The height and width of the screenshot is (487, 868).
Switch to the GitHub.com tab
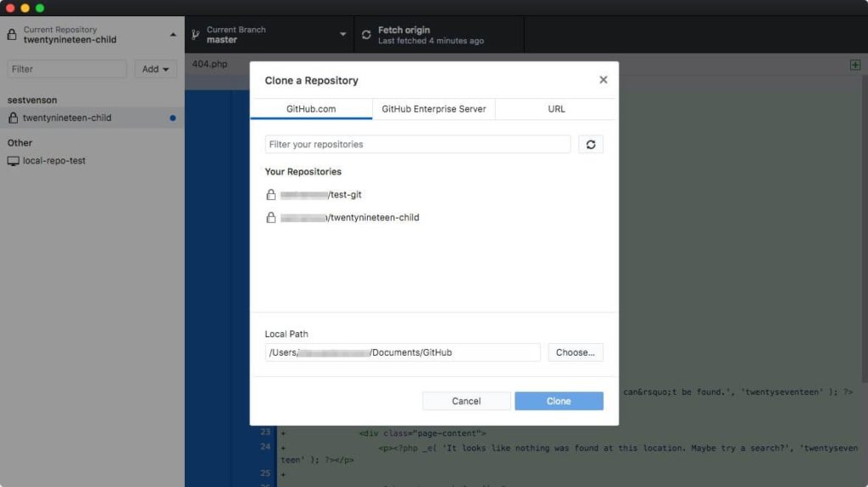pyautogui.click(x=311, y=109)
